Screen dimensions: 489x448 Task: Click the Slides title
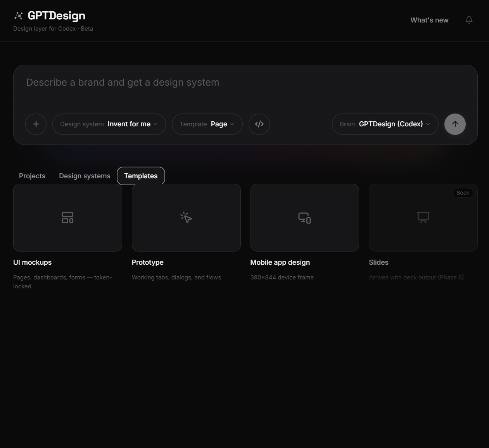tap(378, 262)
